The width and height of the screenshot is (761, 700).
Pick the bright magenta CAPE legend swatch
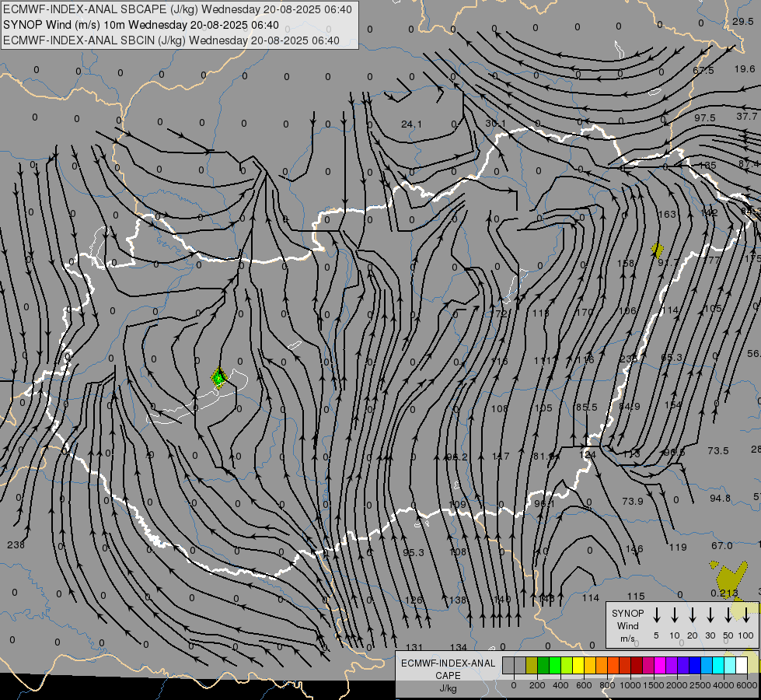coord(660,665)
